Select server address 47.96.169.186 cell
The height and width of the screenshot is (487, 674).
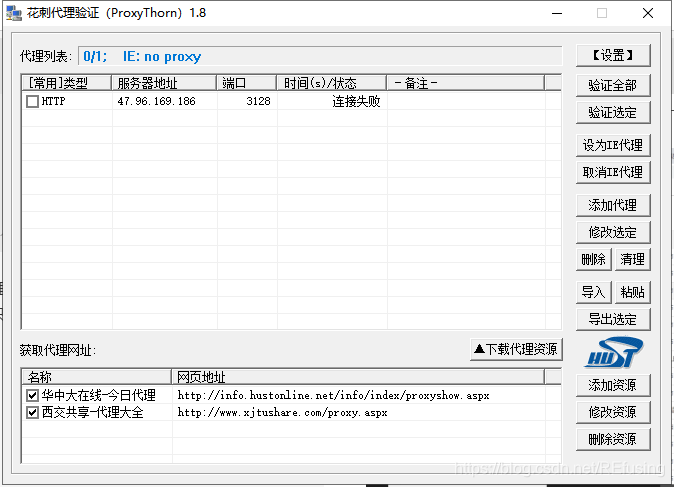tap(156, 101)
